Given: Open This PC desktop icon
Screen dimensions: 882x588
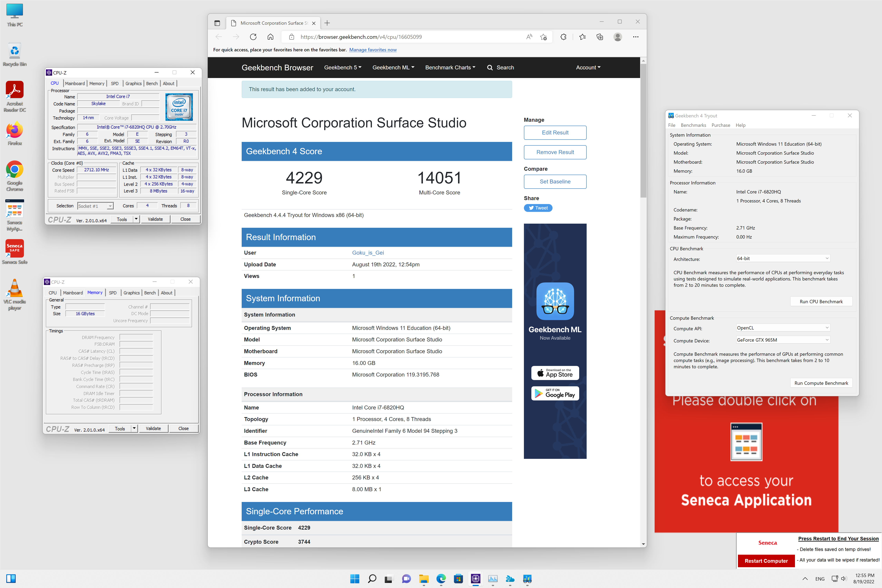Looking at the screenshot, I should (x=15, y=15).
